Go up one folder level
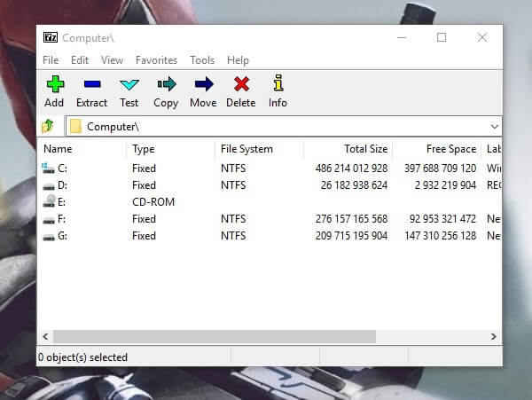 [48, 126]
